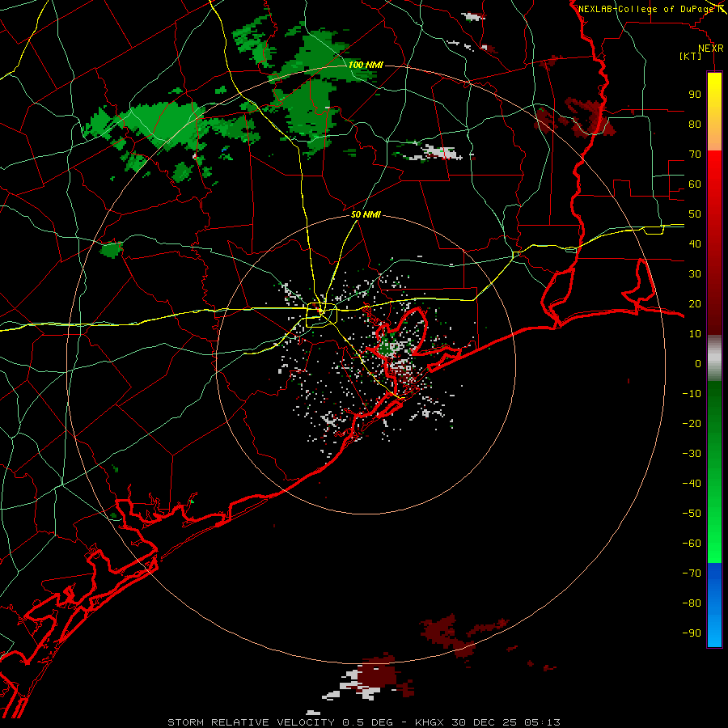Click the -70 value on the velocity scale
Image resolution: width=728 pixels, height=728 pixels.
tap(692, 574)
